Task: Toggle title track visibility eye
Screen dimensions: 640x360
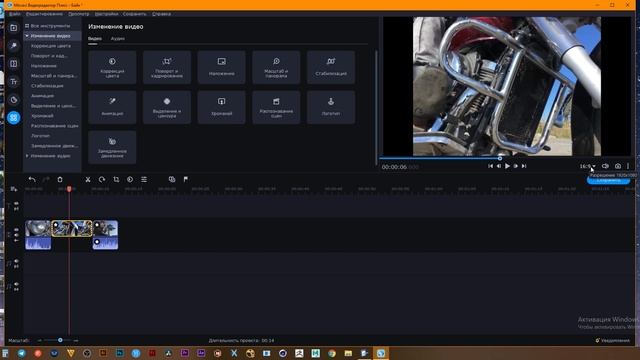Action: 16,203
